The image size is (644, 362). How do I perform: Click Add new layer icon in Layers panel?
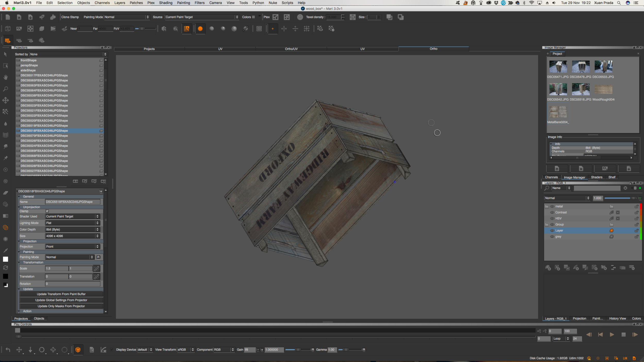click(x=548, y=268)
